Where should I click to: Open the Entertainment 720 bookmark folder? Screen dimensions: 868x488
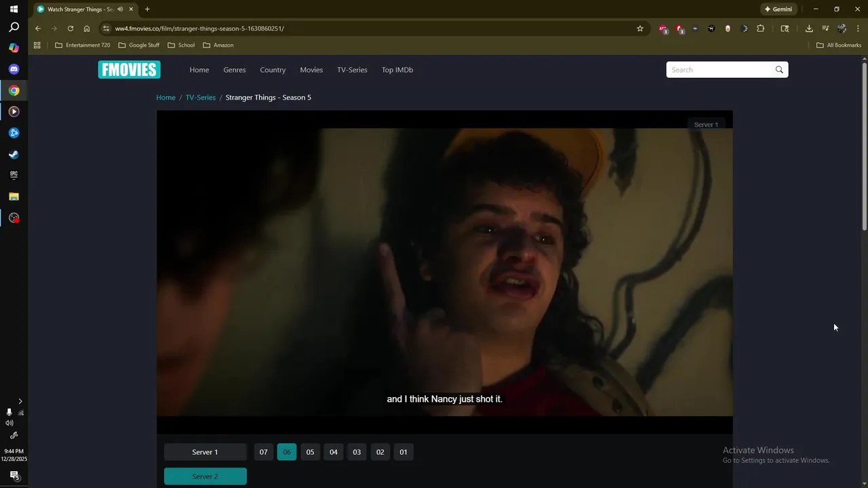pos(82,45)
